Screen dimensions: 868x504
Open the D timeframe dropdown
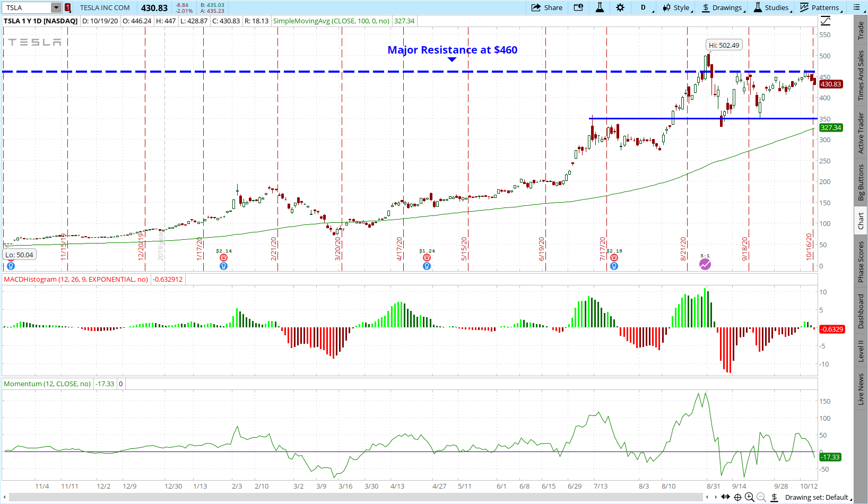(646, 7)
